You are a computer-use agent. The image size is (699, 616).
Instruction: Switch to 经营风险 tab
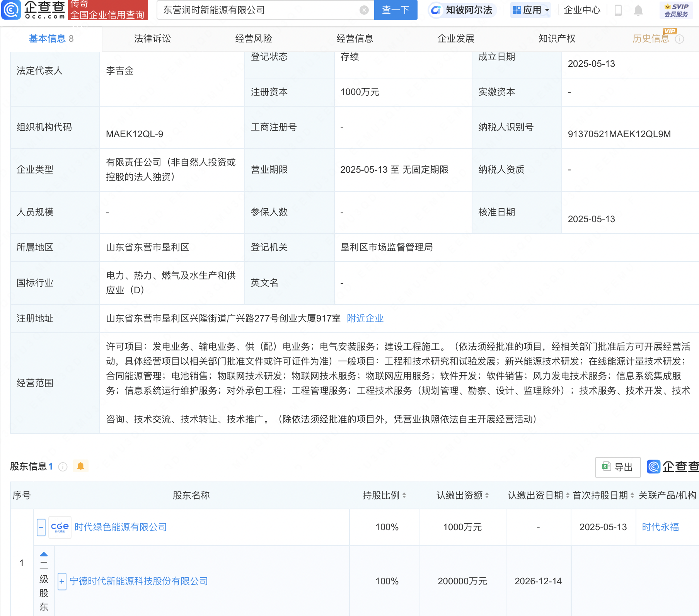tap(254, 39)
